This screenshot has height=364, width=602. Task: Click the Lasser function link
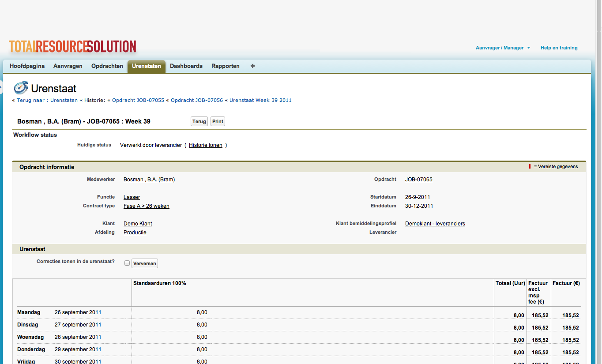coord(132,197)
